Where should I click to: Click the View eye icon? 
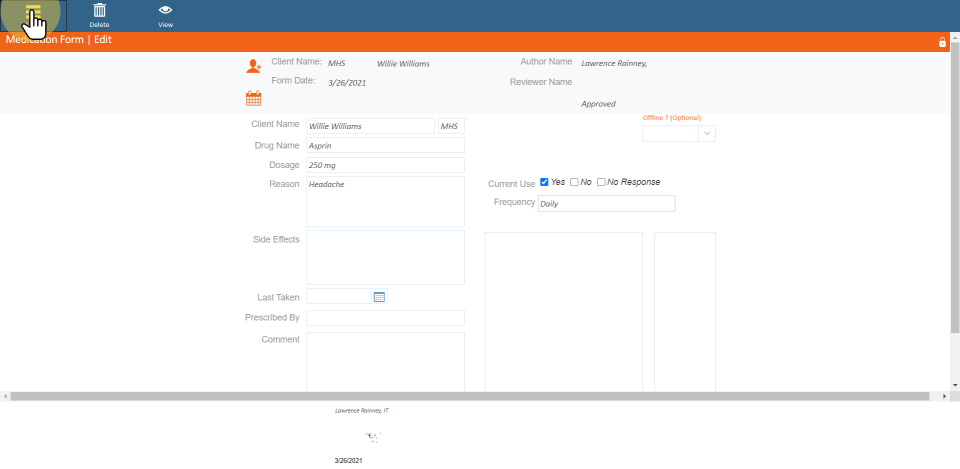click(165, 11)
